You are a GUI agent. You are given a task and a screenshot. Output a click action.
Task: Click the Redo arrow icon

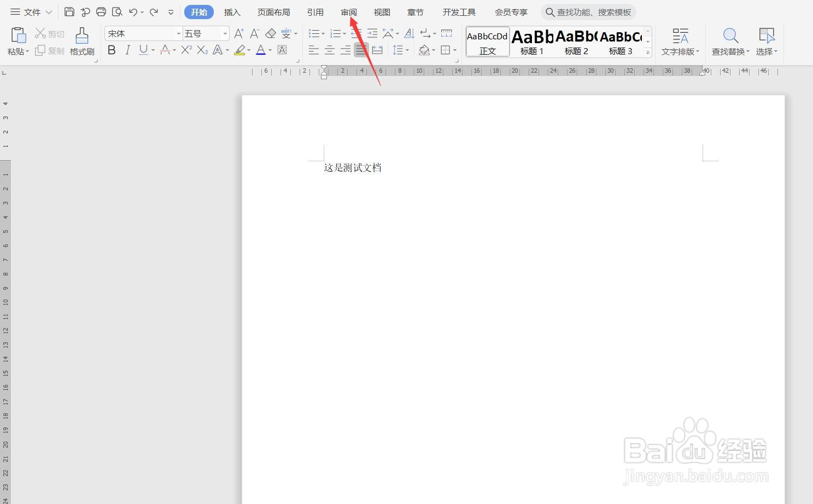154,11
